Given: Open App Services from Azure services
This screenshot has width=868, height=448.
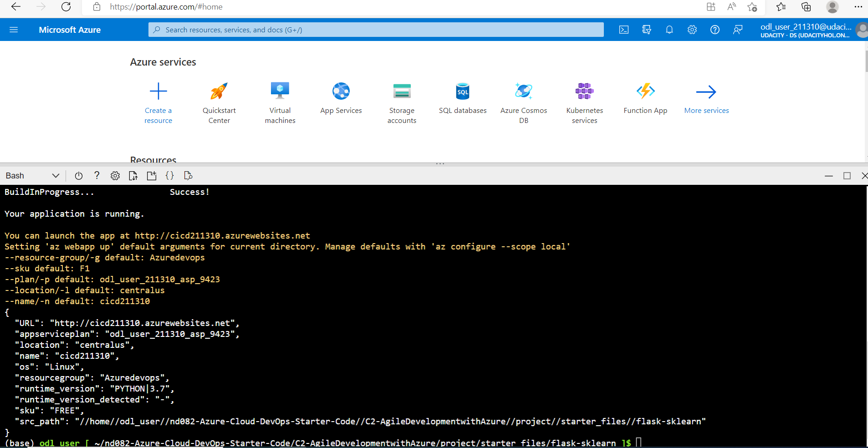Looking at the screenshot, I should pos(341,98).
